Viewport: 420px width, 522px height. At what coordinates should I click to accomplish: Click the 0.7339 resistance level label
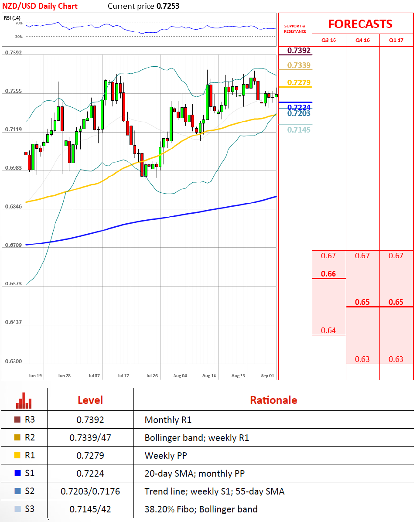click(299, 65)
